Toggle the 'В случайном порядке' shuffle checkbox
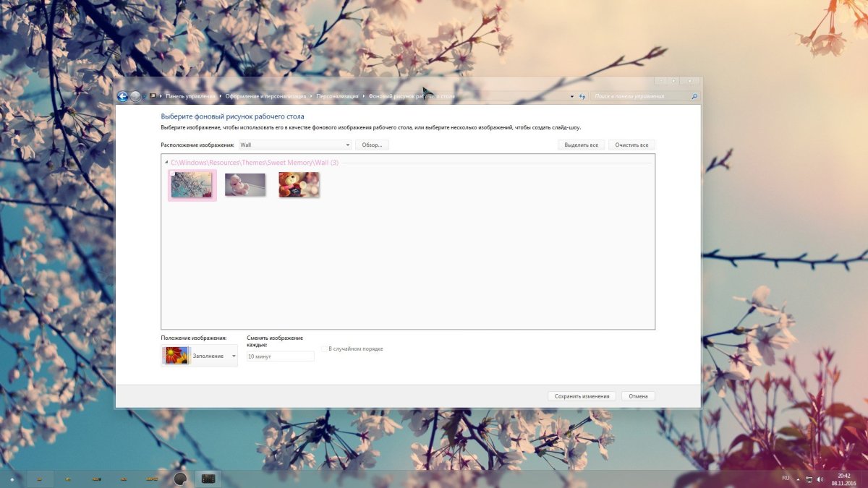This screenshot has width=868, height=488. click(325, 349)
